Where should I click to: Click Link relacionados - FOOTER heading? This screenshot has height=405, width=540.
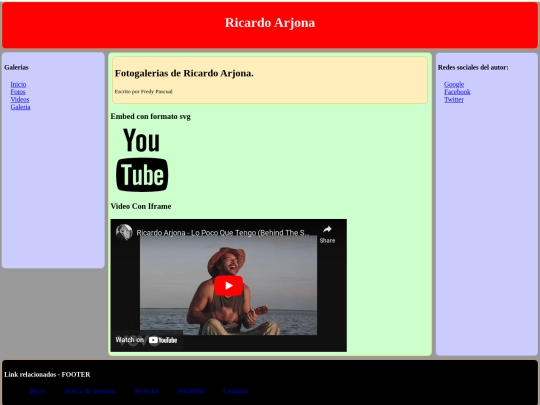pos(47,374)
